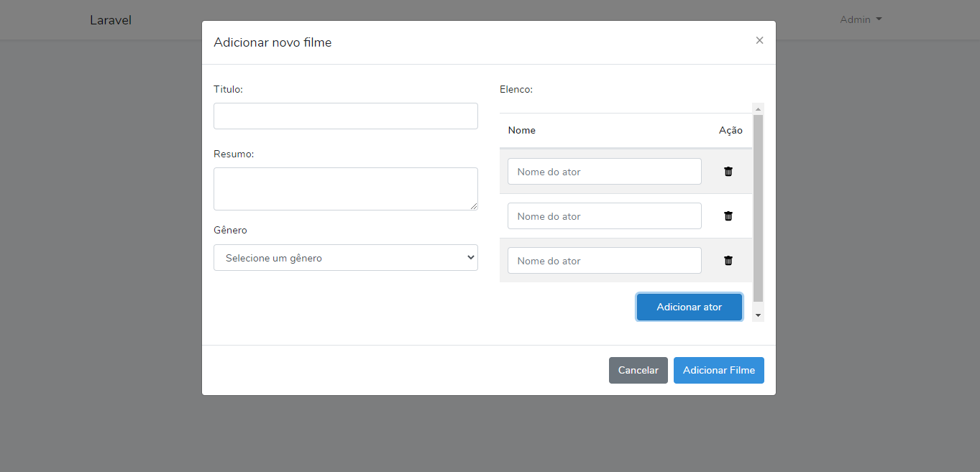
Task: Focus first Nome do ator field
Action: (605, 171)
